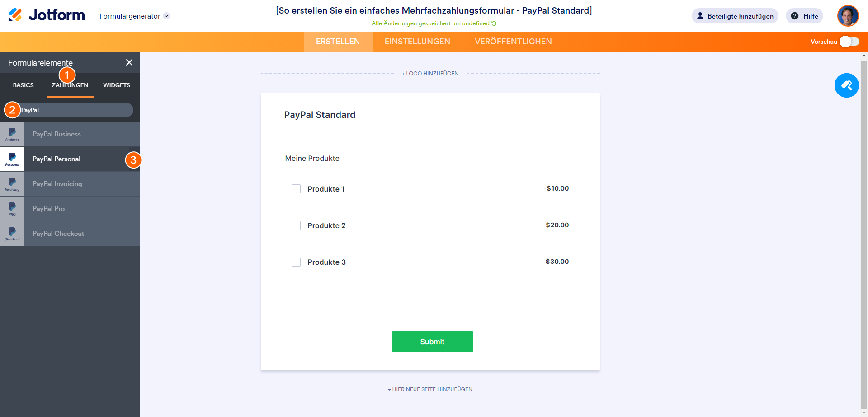Open the VERÖFFENTLICHEN tab
Viewport: 868px width, 417px height.
pos(513,42)
